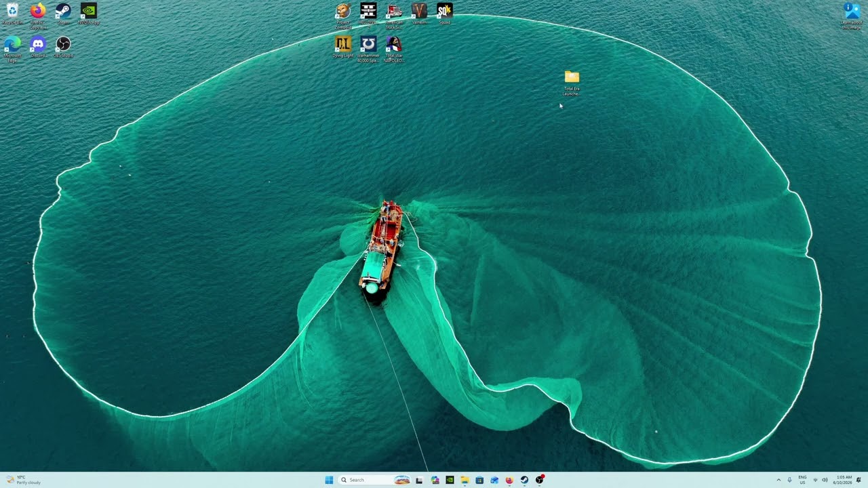
Task: Select the Project Zomboid desktop shortcut
Action: tap(343, 15)
